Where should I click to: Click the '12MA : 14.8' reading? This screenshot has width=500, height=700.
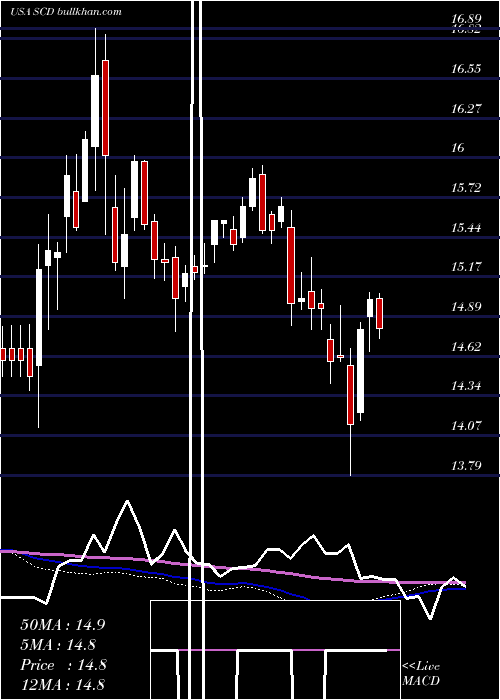pyautogui.click(x=63, y=685)
